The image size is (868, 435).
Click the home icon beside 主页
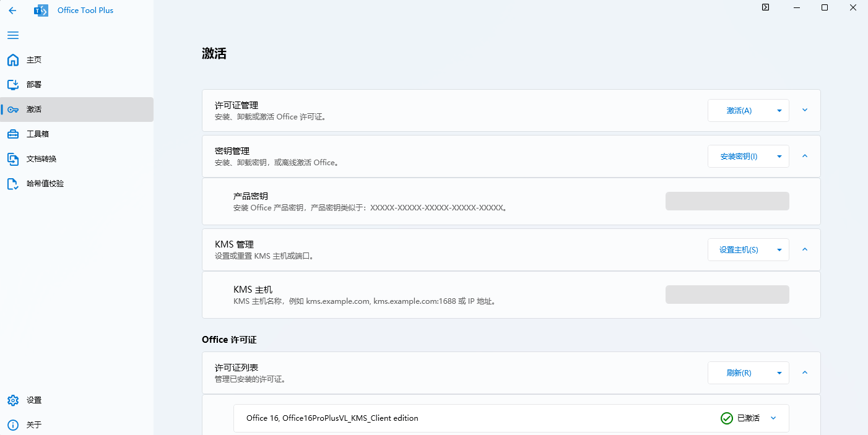(13, 60)
